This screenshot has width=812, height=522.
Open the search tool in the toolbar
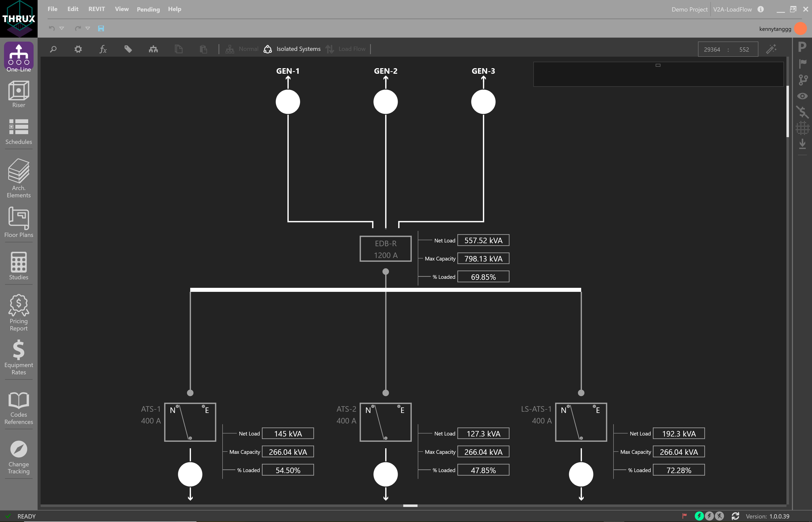click(53, 49)
